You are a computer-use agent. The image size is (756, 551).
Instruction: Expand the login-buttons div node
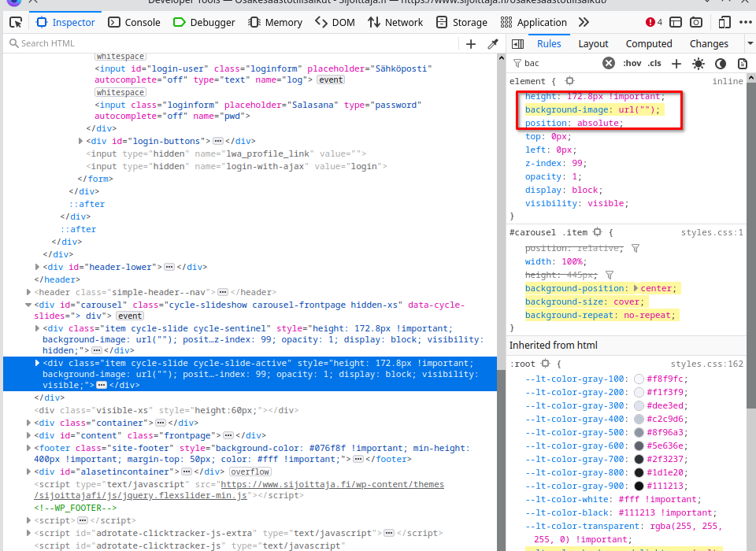[x=80, y=141]
